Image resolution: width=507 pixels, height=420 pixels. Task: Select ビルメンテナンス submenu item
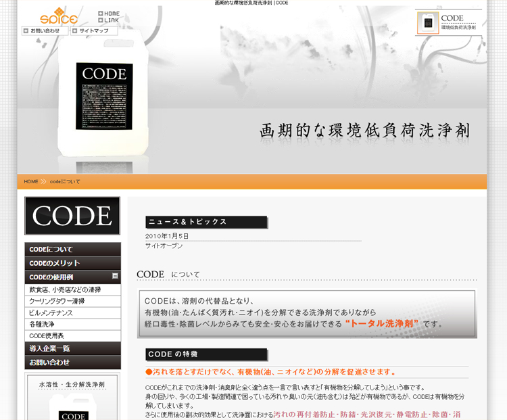pos(73,313)
